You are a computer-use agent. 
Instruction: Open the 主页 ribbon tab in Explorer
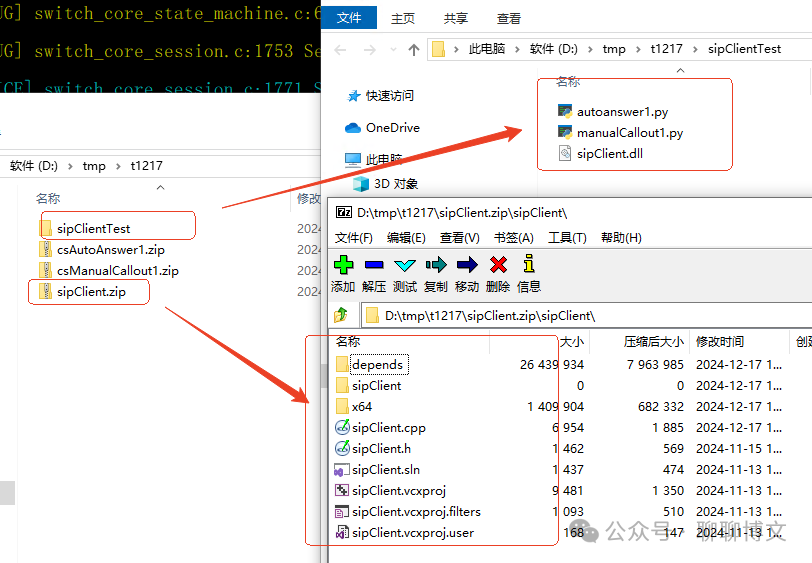[x=403, y=19]
